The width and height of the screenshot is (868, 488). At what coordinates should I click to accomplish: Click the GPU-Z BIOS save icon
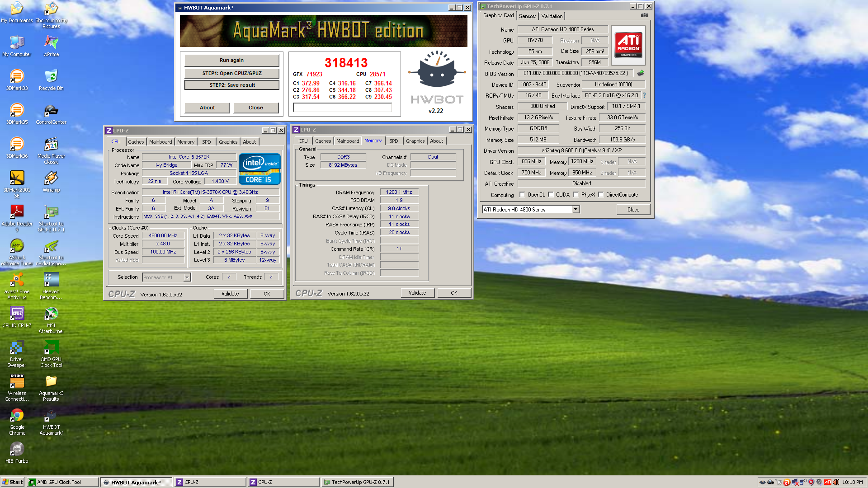click(641, 73)
